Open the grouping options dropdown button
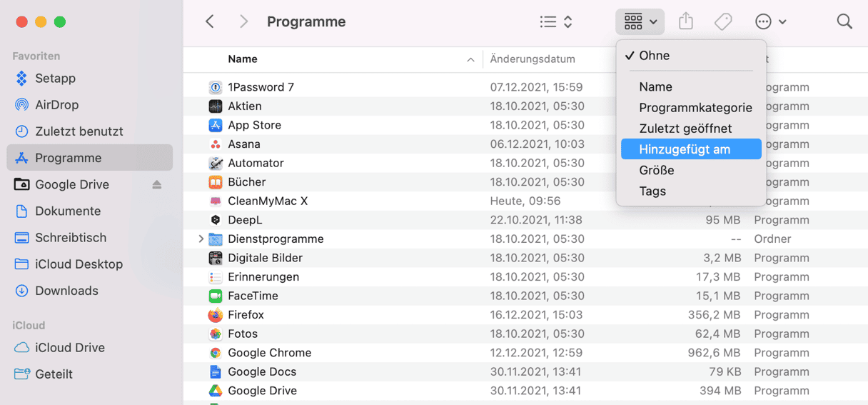The height and width of the screenshot is (405, 868). (640, 21)
